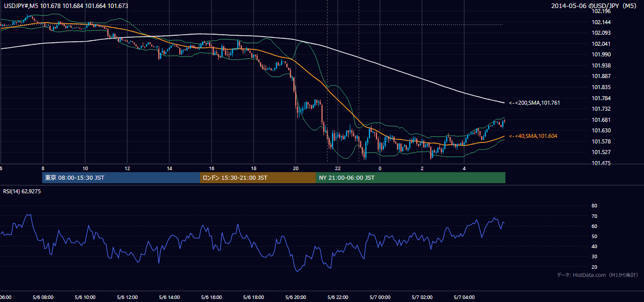Click price axis value 102.093
The height and width of the screenshot is (302, 644).
coord(601,33)
